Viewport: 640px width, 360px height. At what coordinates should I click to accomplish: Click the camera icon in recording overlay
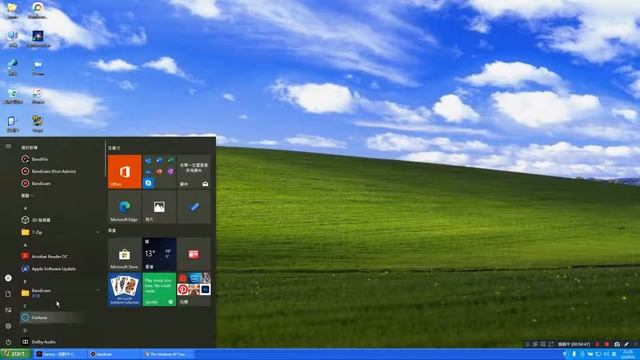point(617,344)
